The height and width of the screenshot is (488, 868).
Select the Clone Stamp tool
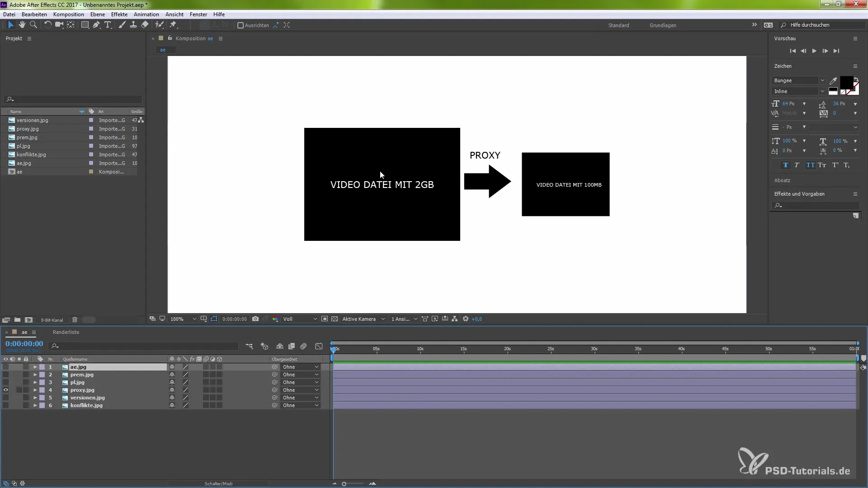[x=133, y=25]
